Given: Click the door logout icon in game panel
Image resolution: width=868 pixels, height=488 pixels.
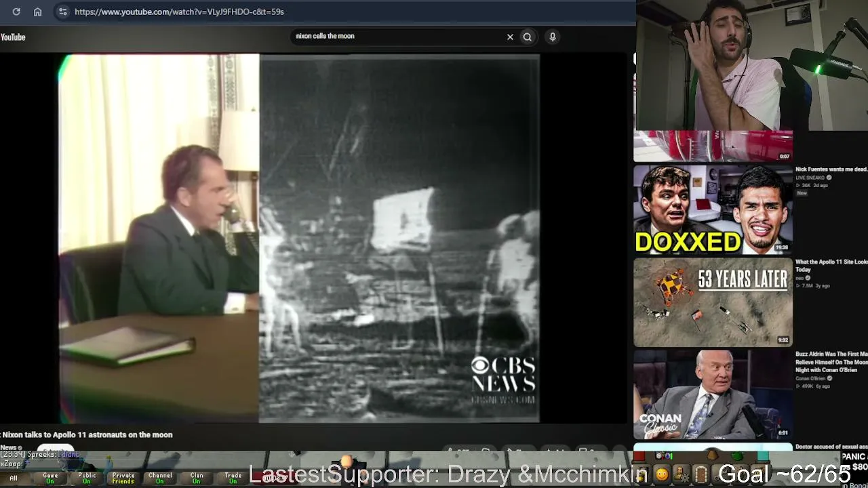Looking at the screenshot, I should coord(701,474).
